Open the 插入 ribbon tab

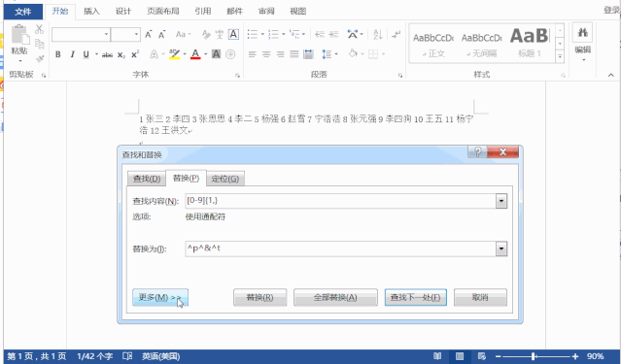pyautogui.click(x=91, y=11)
